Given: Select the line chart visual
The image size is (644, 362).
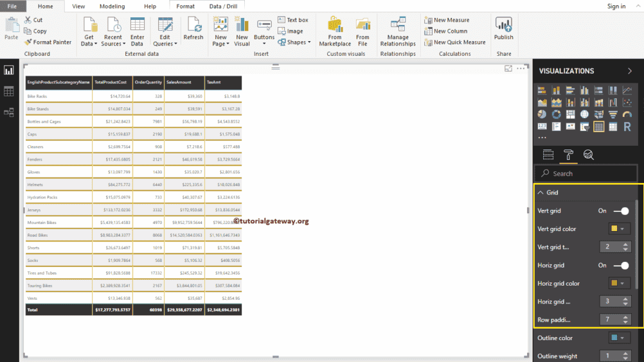Looking at the screenshot, I should pos(627,90).
